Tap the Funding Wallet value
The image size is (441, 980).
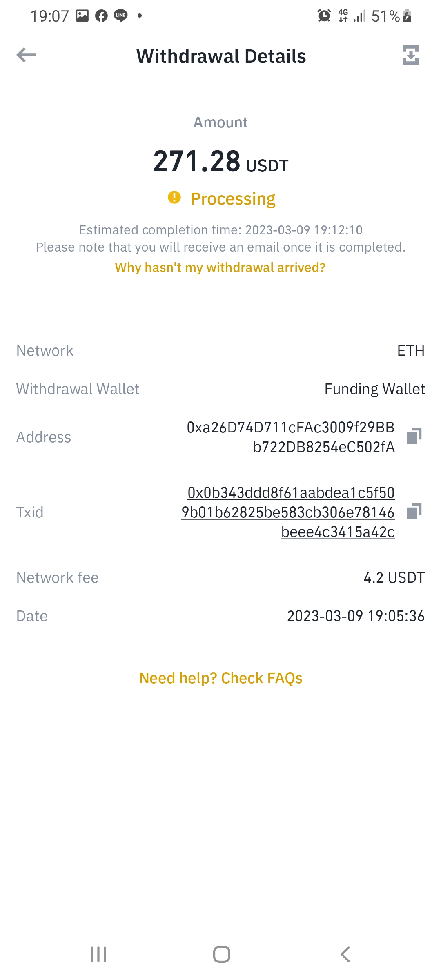[374, 389]
